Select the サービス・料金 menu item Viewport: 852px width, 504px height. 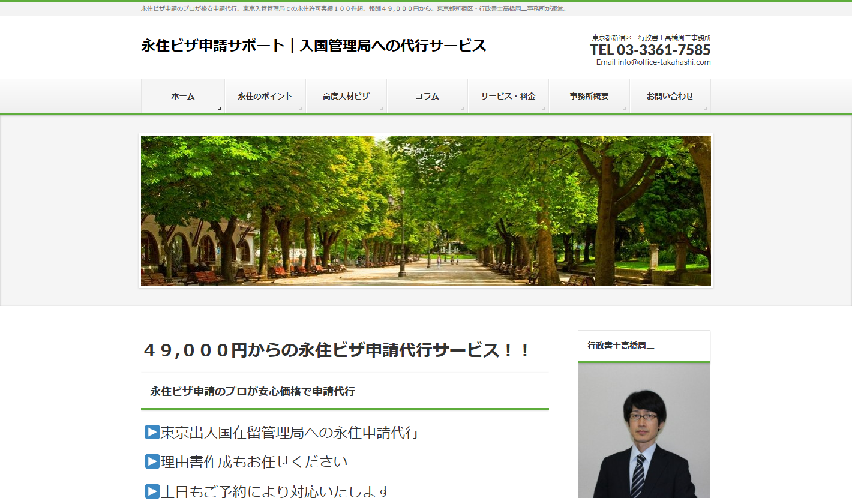click(x=508, y=95)
